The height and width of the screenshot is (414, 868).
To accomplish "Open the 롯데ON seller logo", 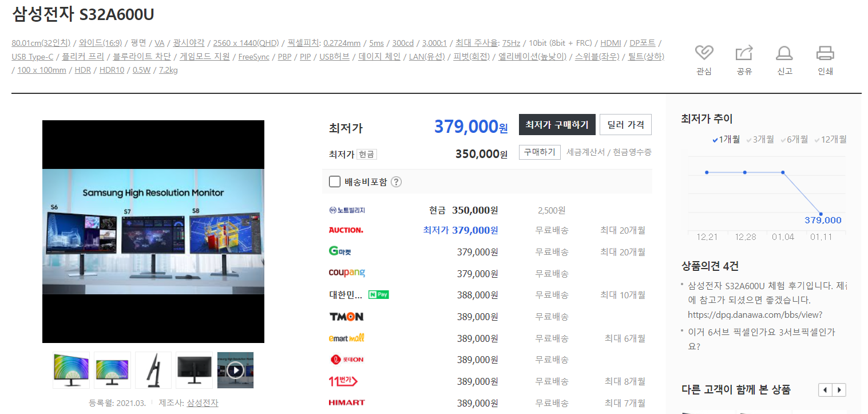I will [x=347, y=360].
